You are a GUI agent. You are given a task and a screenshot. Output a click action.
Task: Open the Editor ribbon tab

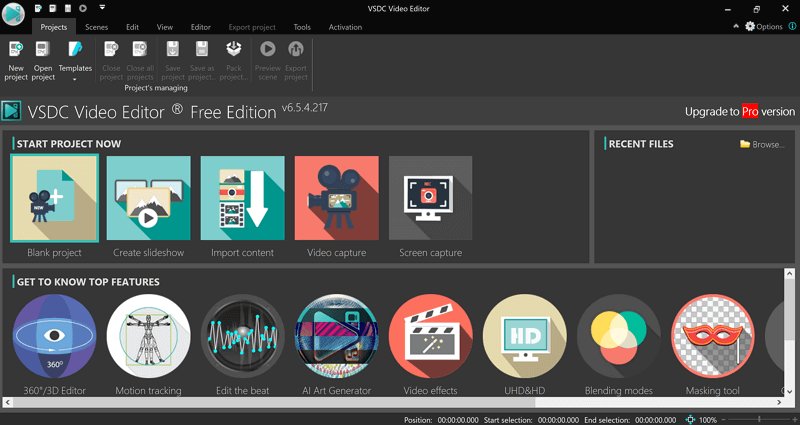[x=201, y=27]
